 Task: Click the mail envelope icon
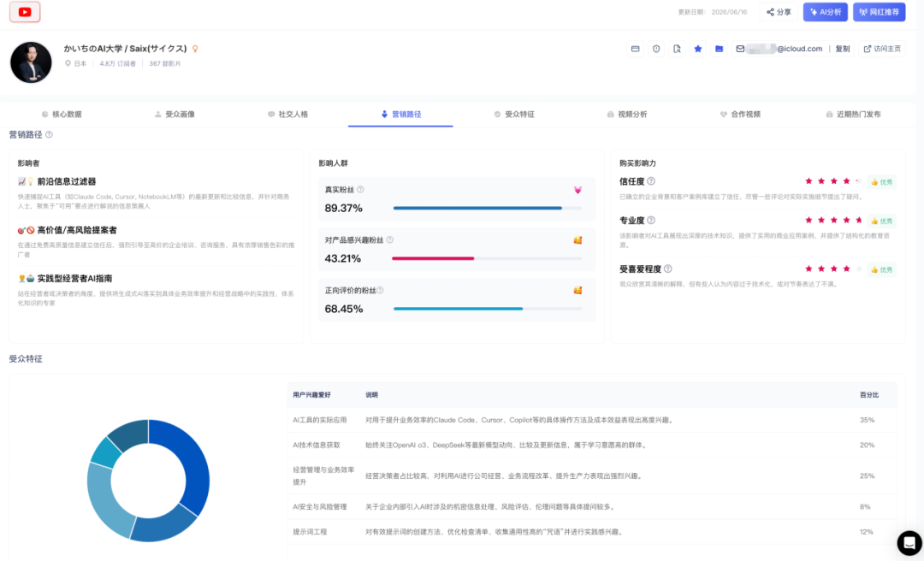[x=740, y=49]
